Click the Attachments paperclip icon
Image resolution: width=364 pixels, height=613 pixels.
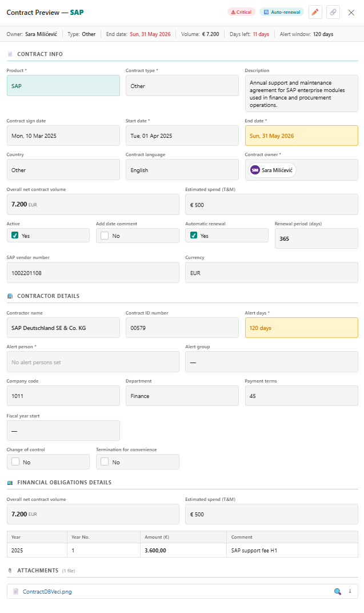(x=10, y=570)
